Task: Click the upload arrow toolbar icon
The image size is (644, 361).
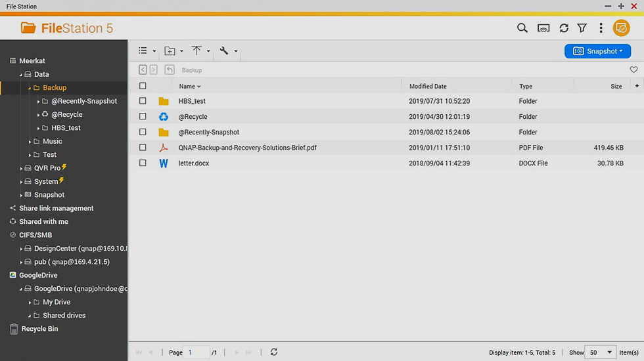Action: pos(196,51)
